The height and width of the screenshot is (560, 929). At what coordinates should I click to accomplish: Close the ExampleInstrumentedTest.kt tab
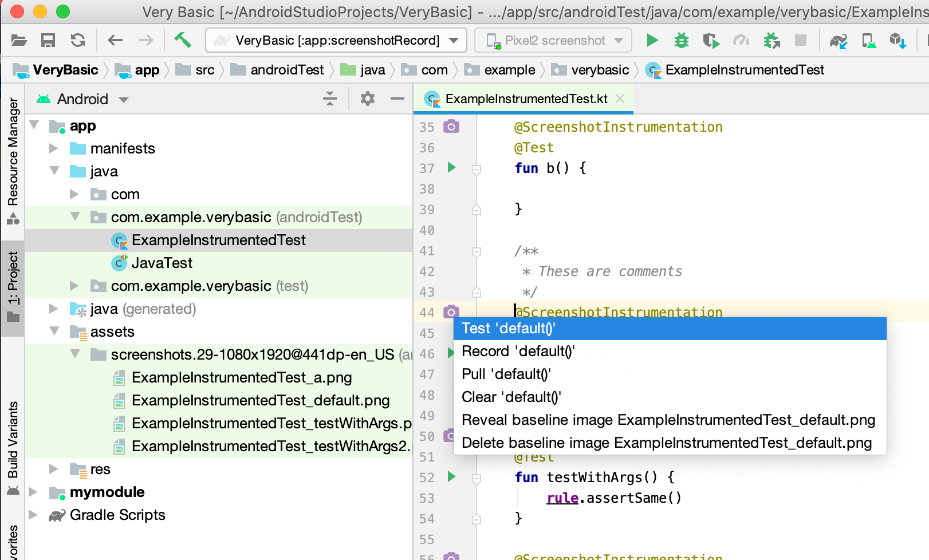tap(620, 98)
